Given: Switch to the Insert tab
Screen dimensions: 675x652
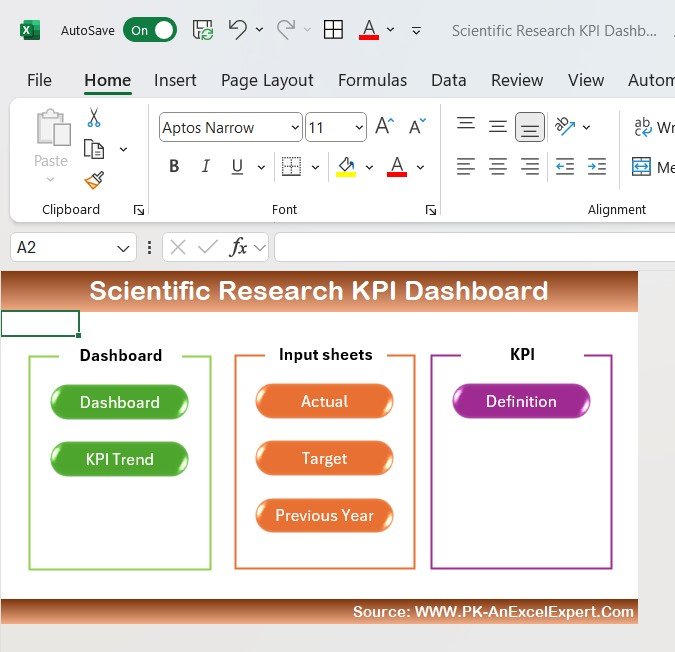Looking at the screenshot, I should coord(175,80).
